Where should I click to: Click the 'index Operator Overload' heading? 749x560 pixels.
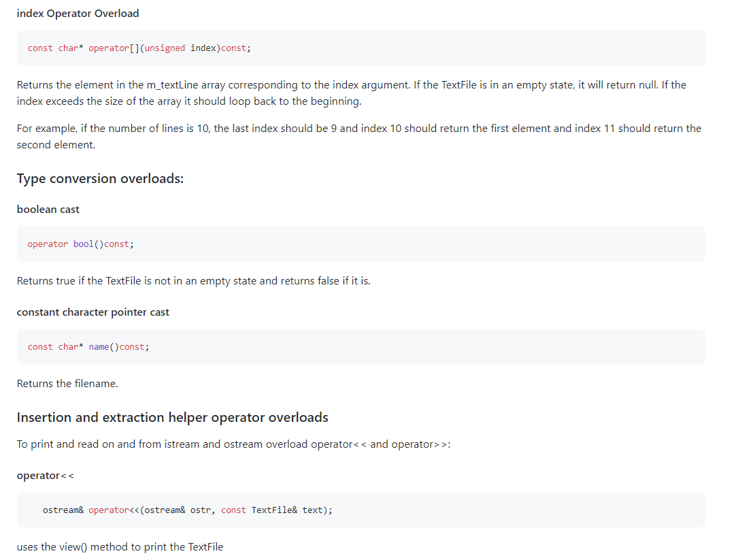[78, 14]
